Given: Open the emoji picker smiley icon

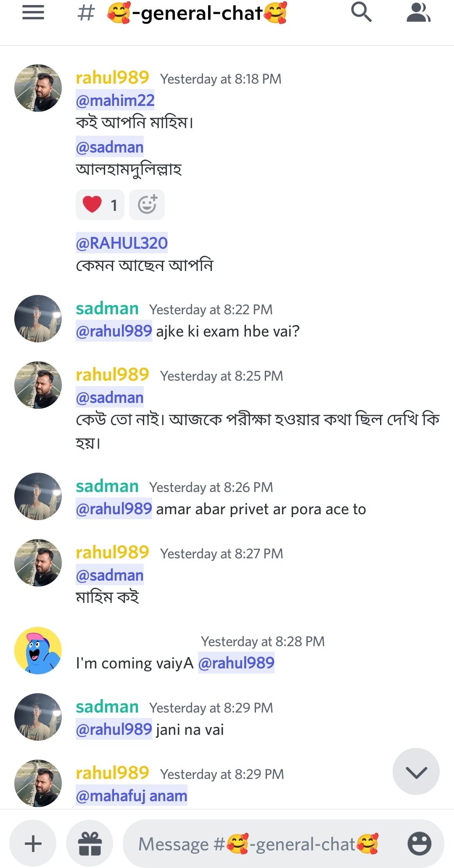Looking at the screenshot, I should (x=419, y=844).
